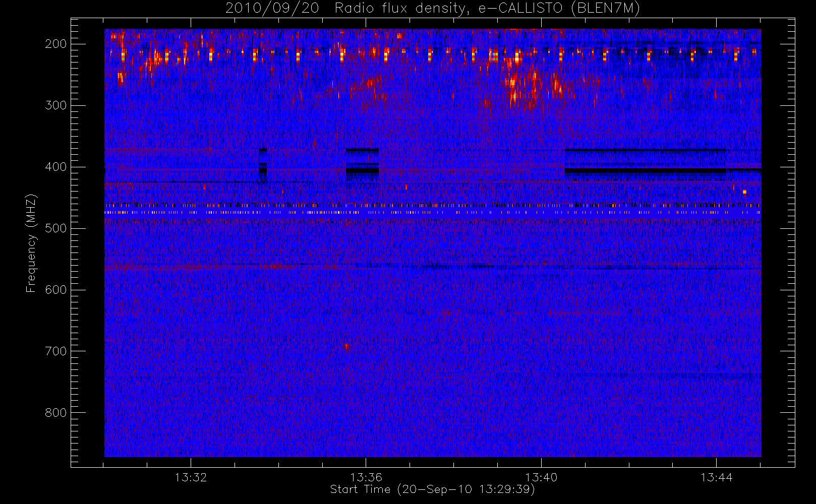Click the 400 frequency tick label
Image resolution: width=816 pixels, height=504 pixels.
click(55, 167)
